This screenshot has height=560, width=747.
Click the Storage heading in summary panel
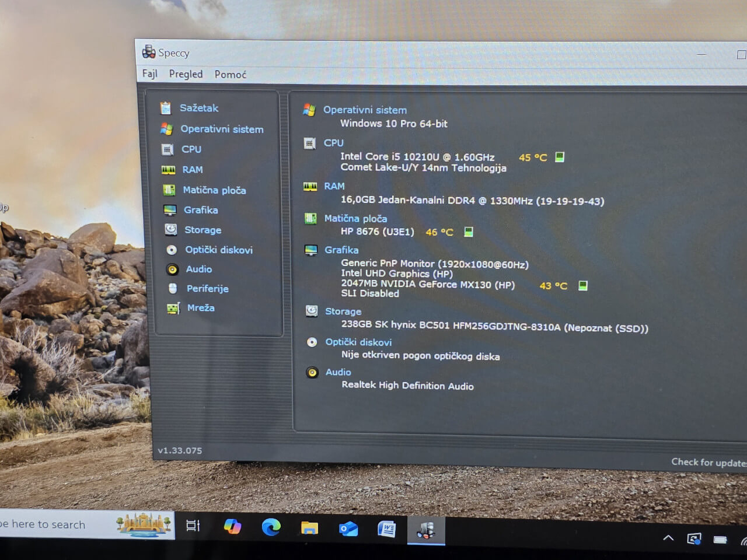tap(343, 311)
